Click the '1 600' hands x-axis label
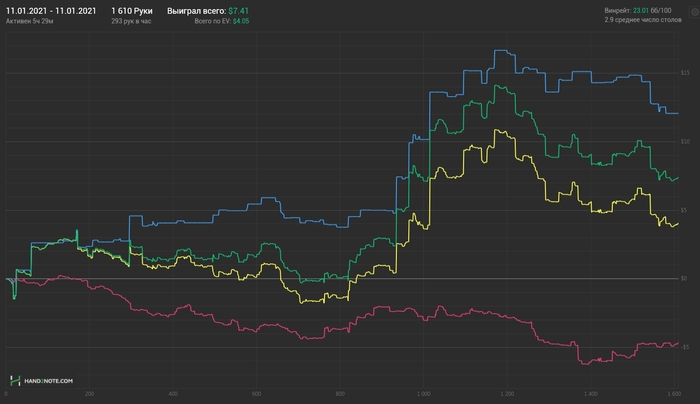Image resolution: width=700 pixels, height=404 pixels. tap(674, 394)
